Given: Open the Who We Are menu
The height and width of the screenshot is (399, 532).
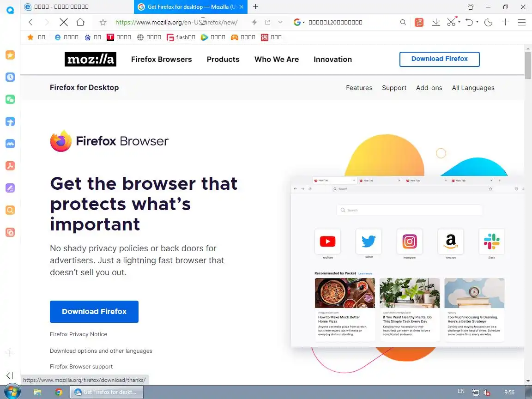Looking at the screenshot, I should click(x=277, y=60).
